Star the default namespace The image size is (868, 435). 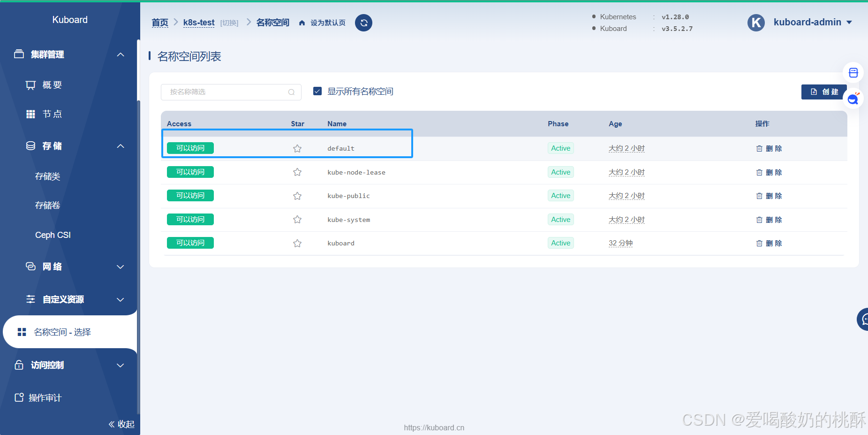(297, 148)
